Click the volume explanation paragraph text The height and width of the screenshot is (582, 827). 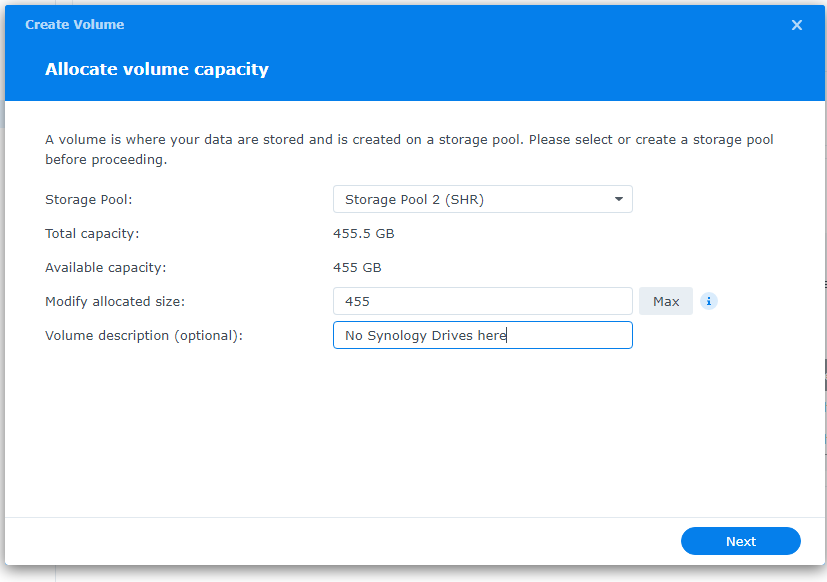click(409, 149)
